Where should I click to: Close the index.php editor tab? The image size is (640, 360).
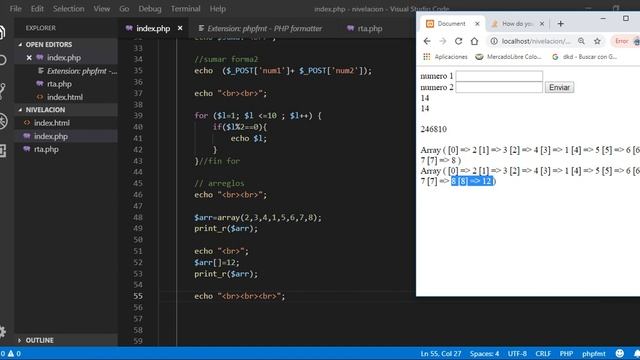coord(180,28)
